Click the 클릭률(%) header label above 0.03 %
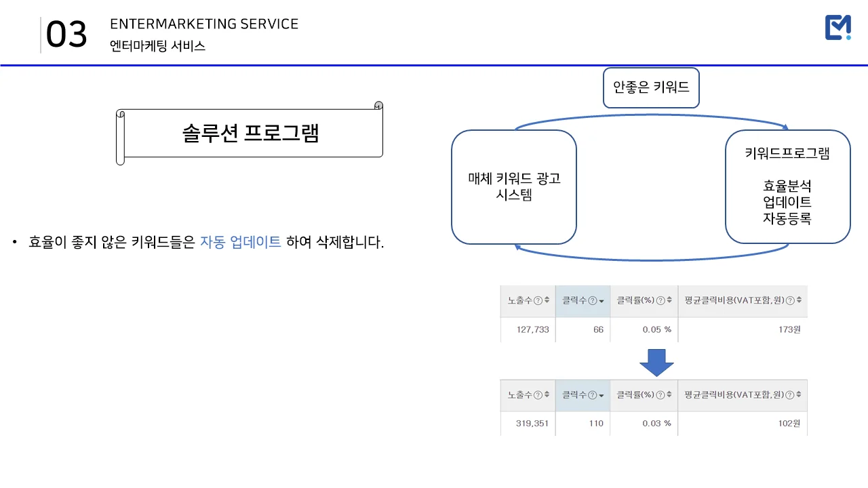The width and height of the screenshot is (868, 488). [x=635, y=394]
